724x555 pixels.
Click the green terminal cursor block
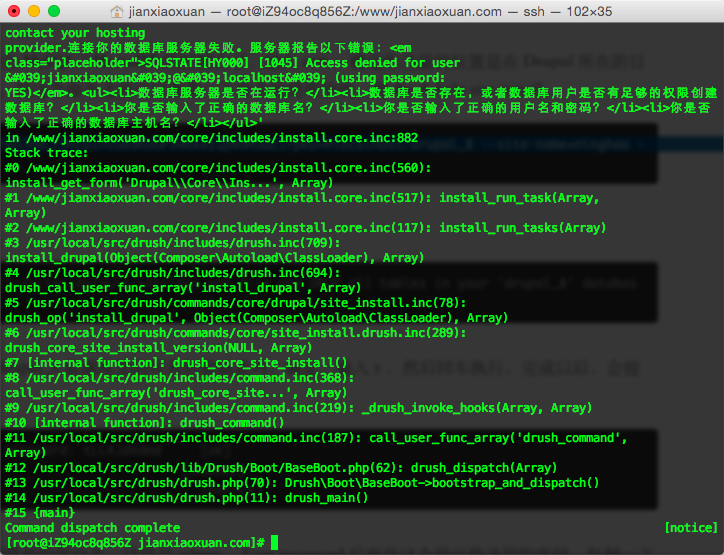(x=274, y=543)
